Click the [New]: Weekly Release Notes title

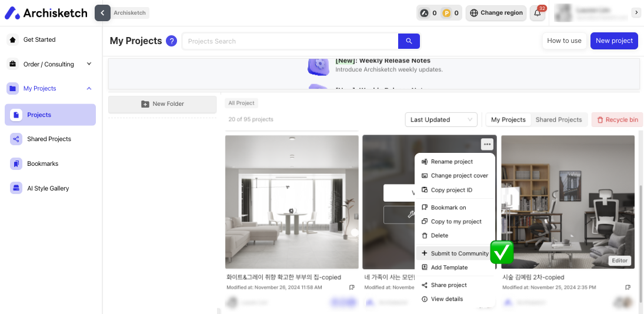point(383,61)
